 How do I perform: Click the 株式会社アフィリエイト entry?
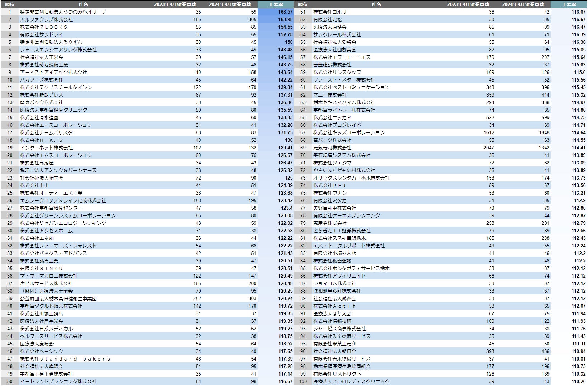(x=339, y=276)
